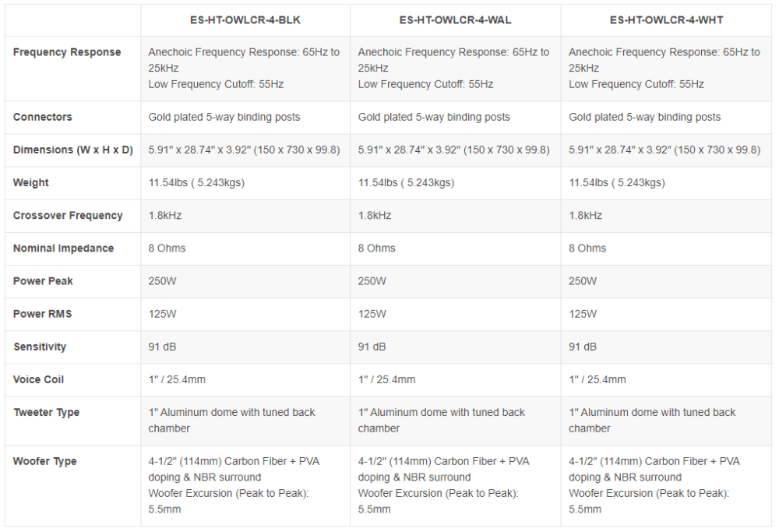Click the Frequency Response row label
This screenshot has height=532, width=779.
pyautogui.click(x=67, y=52)
